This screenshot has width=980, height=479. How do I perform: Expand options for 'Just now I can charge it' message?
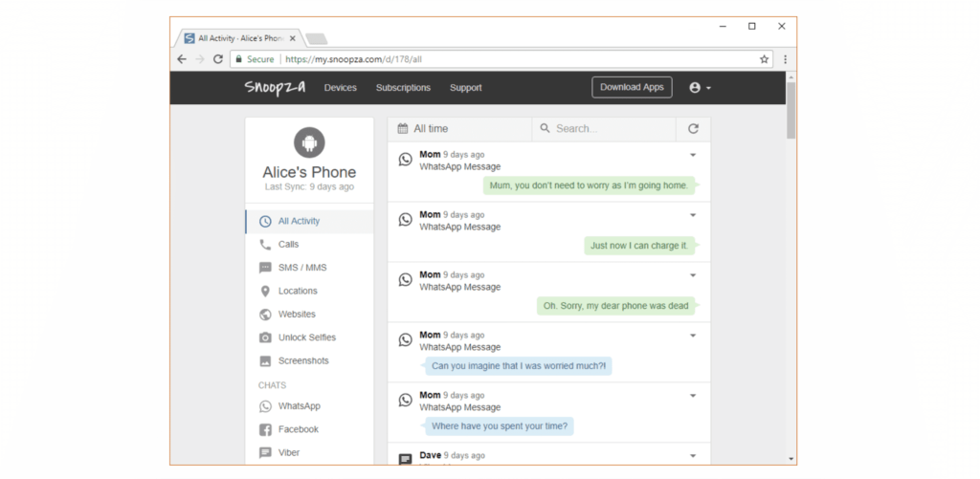point(693,215)
